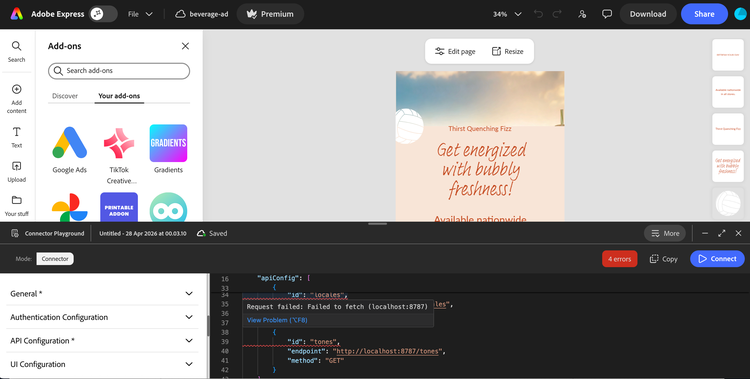Open the Google Photos pinwheel add-on

pos(70,208)
